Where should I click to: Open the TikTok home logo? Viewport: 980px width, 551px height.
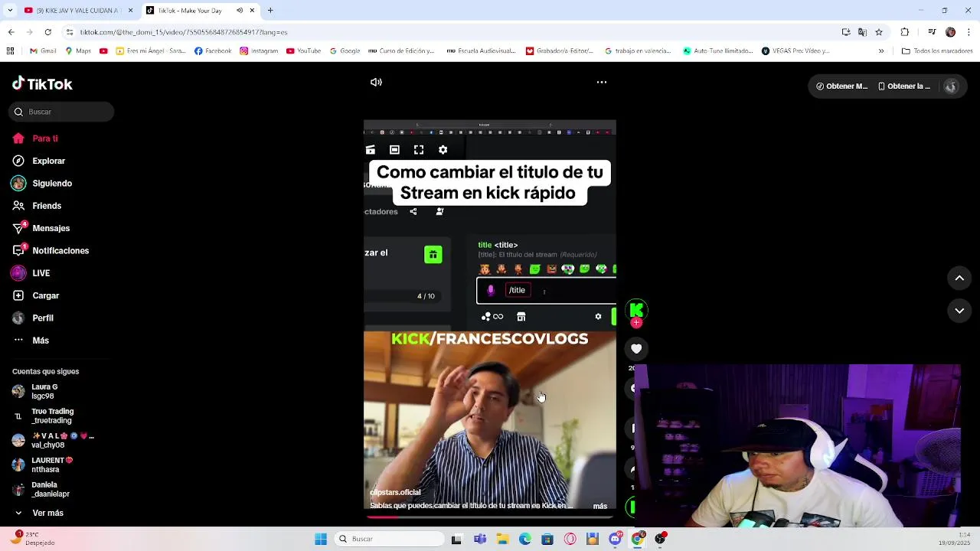click(42, 84)
